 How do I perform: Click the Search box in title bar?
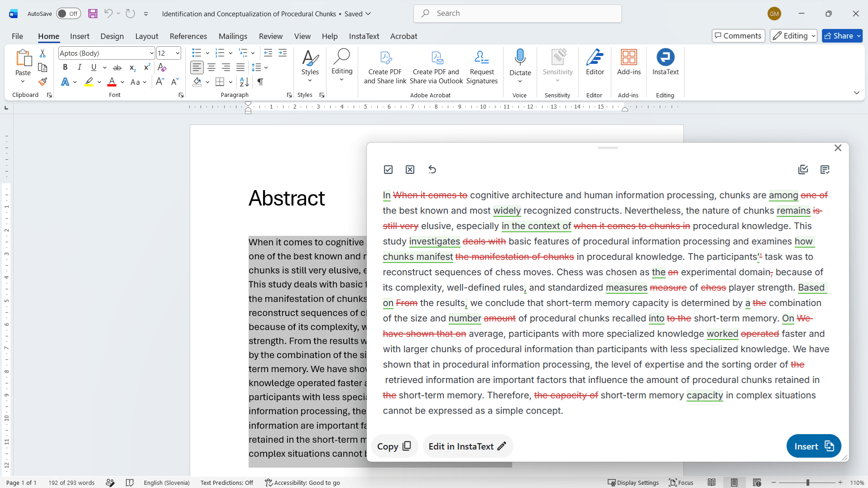pyautogui.click(x=518, y=14)
